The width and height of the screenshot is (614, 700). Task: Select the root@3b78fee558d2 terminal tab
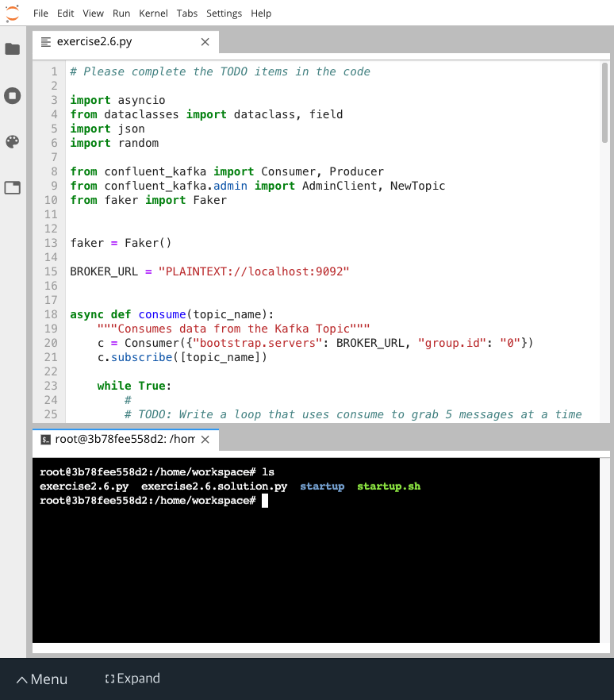click(125, 441)
